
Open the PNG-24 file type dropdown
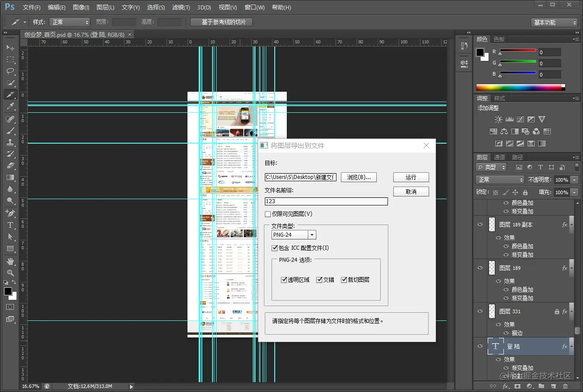click(312, 235)
